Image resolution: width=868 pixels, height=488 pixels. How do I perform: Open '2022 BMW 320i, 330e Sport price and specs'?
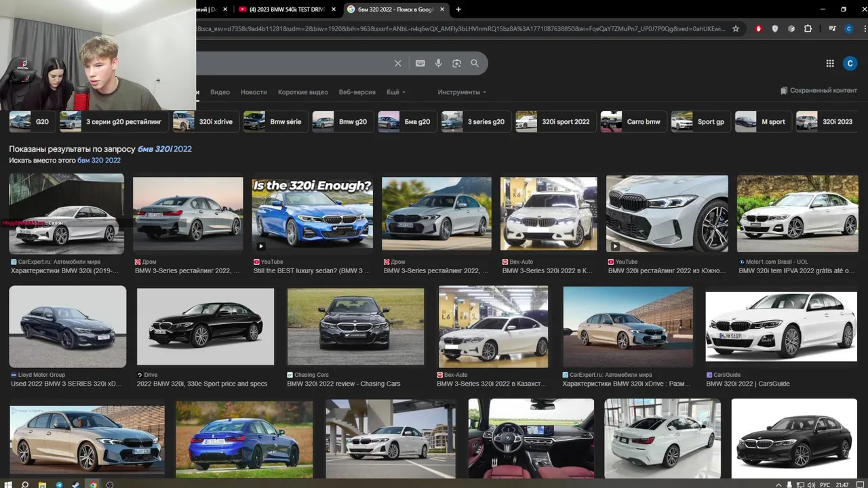tap(202, 384)
